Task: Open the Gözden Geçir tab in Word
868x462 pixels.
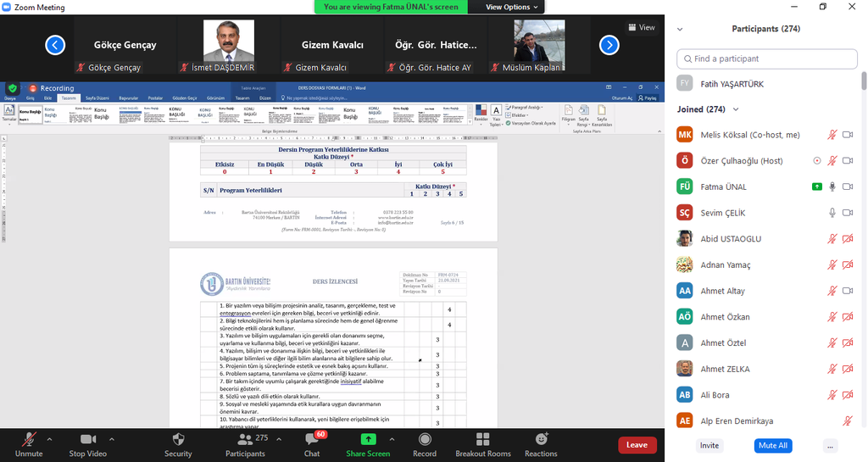Action: (184, 98)
